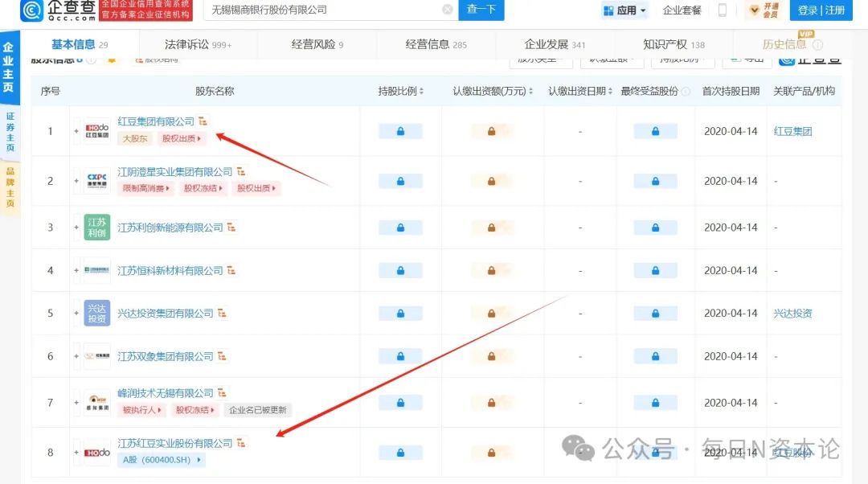Open equity structure icon beside 江苏利创新能源有限公司

tap(231, 227)
